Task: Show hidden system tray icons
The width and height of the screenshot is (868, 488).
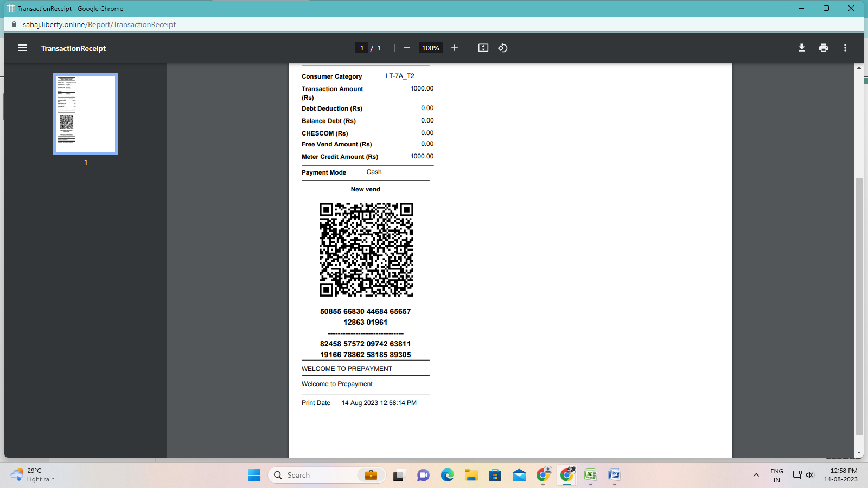Action: pyautogui.click(x=756, y=475)
